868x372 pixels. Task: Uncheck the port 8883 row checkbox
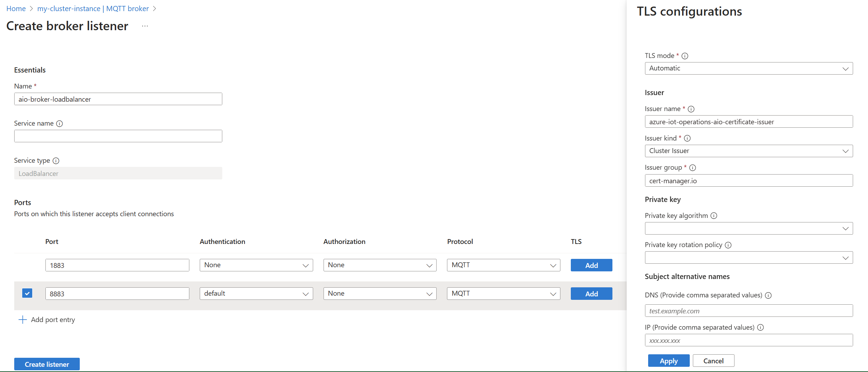[x=27, y=293]
